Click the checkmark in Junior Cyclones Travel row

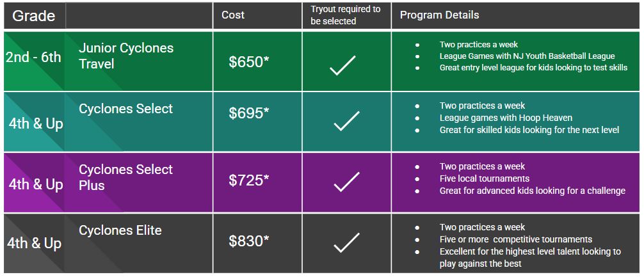click(x=342, y=65)
